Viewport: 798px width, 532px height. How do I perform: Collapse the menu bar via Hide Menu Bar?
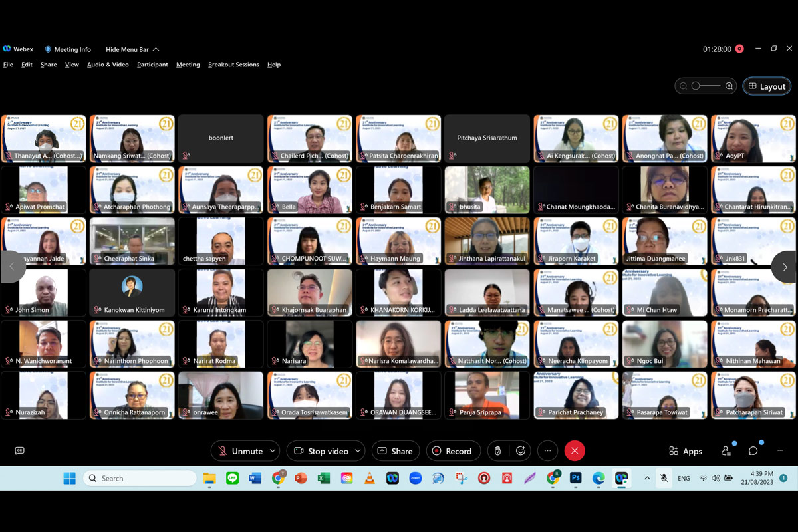132,49
